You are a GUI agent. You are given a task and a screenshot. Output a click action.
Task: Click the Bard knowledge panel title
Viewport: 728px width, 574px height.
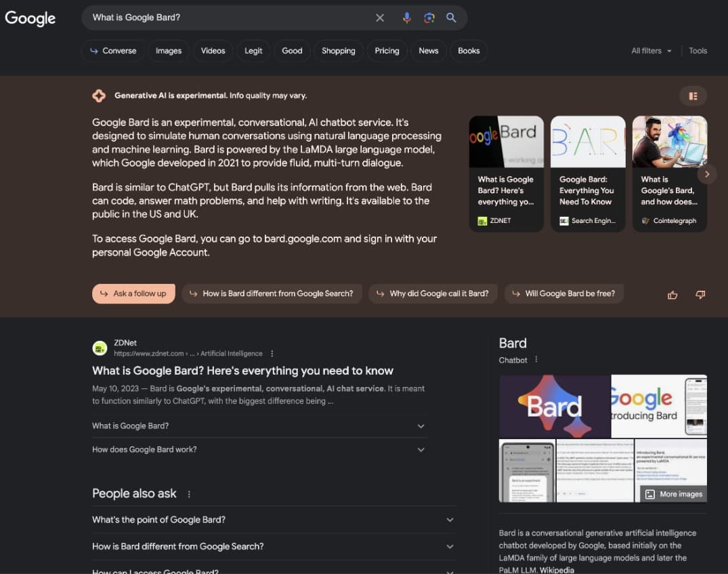click(x=513, y=343)
